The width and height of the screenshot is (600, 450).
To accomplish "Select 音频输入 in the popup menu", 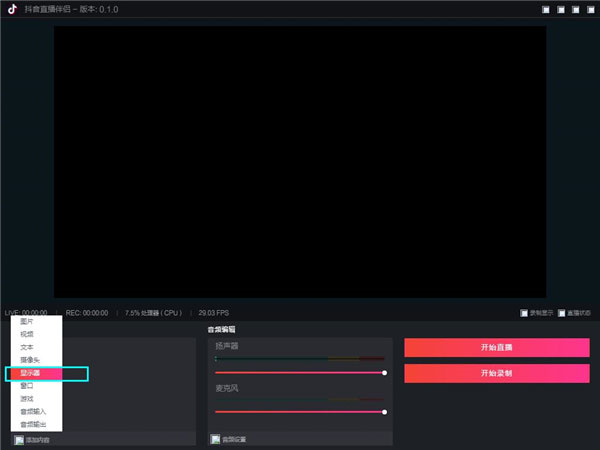I will pyautogui.click(x=33, y=411).
